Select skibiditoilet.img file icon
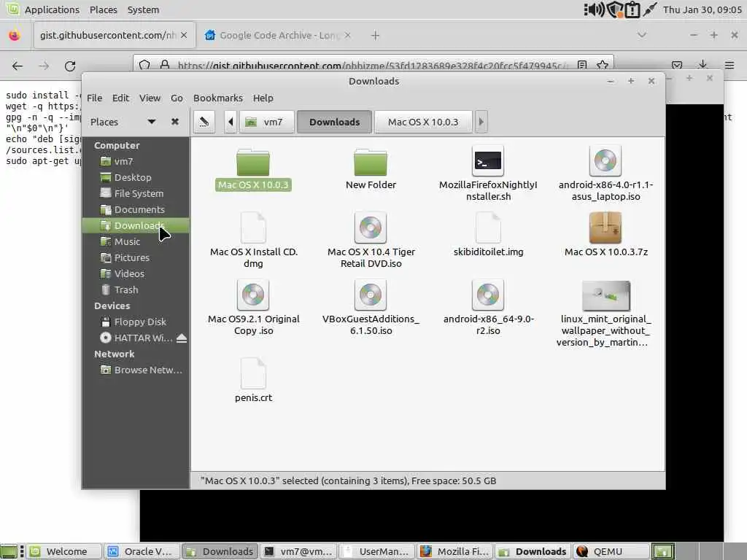This screenshot has height=560, width=747. [x=488, y=227]
